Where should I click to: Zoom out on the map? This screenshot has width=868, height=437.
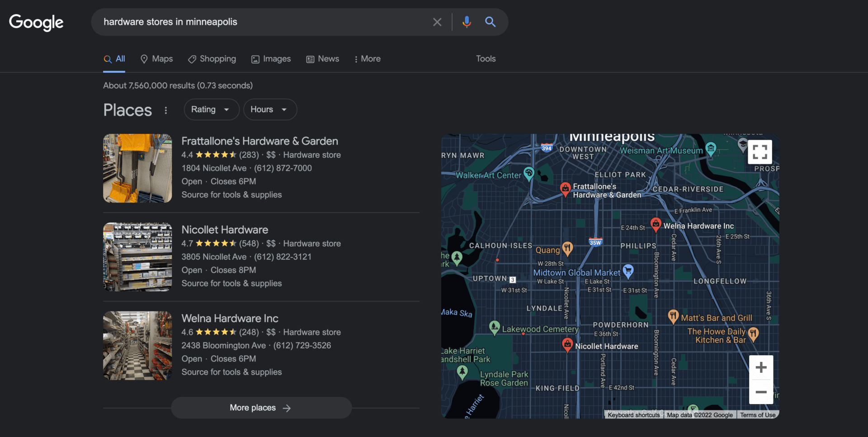[x=761, y=392]
